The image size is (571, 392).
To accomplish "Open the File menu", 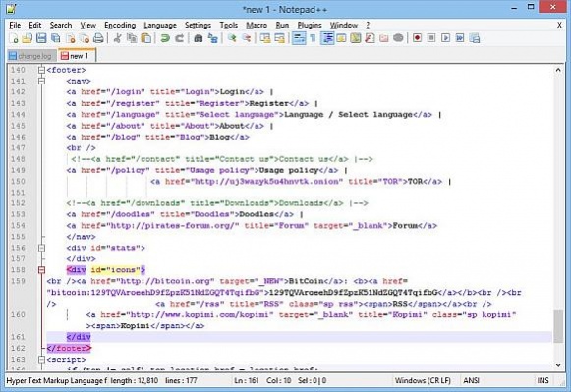I will click(15, 26).
